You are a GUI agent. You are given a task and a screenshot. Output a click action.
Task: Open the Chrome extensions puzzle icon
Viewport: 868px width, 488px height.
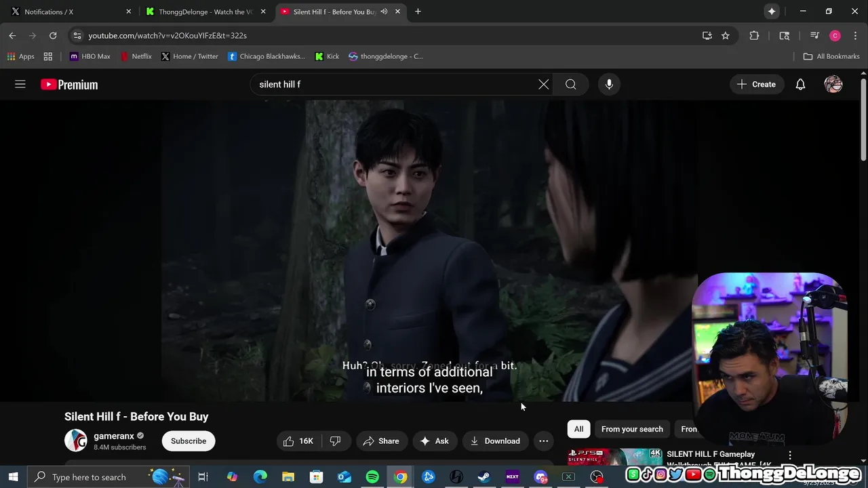point(754,35)
